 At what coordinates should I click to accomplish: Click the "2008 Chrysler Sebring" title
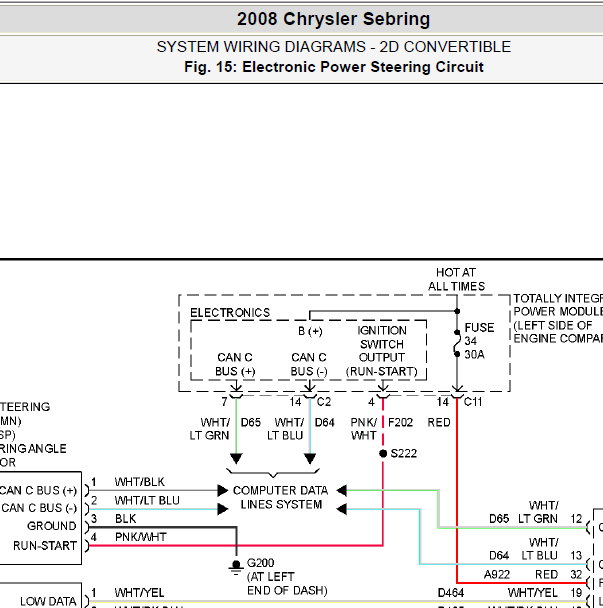333,19
